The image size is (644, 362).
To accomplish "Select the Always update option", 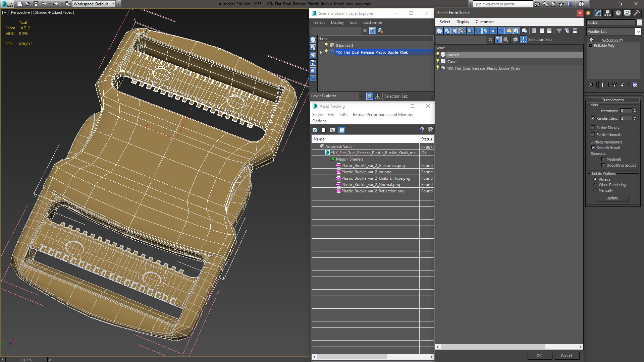I will pyautogui.click(x=595, y=179).
